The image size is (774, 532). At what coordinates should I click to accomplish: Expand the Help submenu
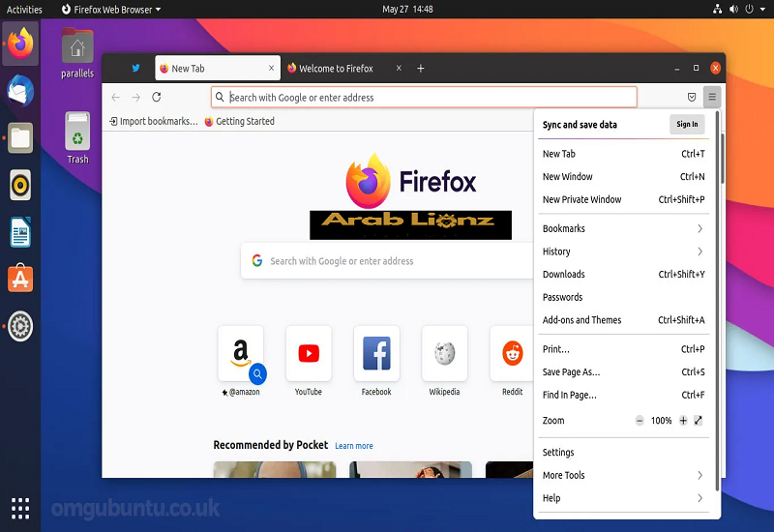tap(623, 498)
